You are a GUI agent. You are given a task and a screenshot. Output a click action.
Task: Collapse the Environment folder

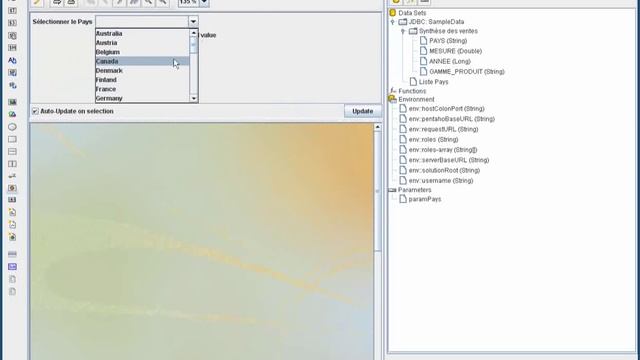pyautogui.click(x=393, y=99)
